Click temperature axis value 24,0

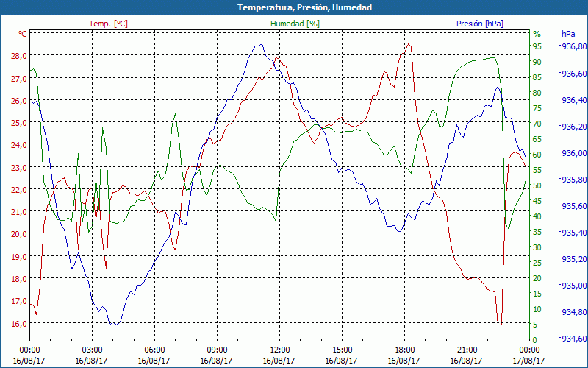19,144
